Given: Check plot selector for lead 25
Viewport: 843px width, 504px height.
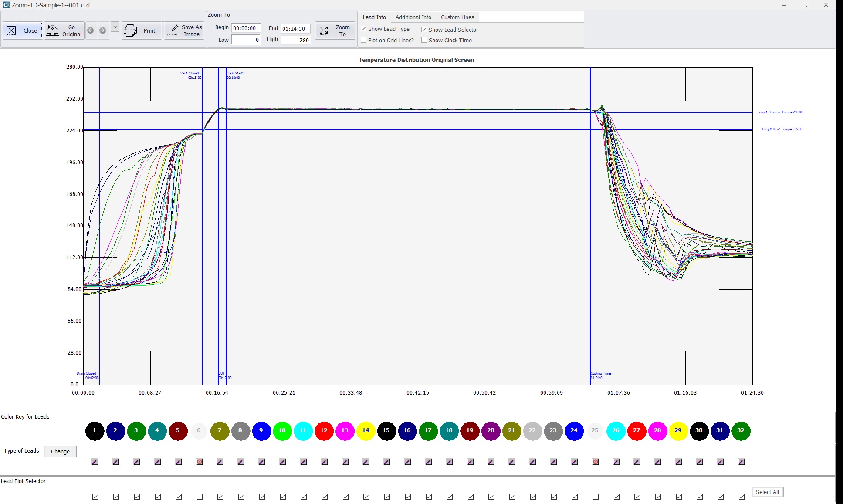Looking at the screenshot, I should (x=596, y=497).
